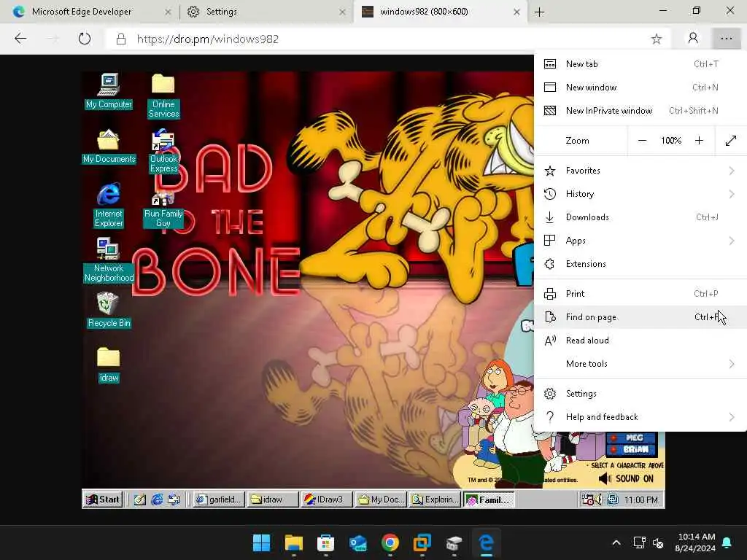Open Settings from the Edge menu

tap(640, 394)
